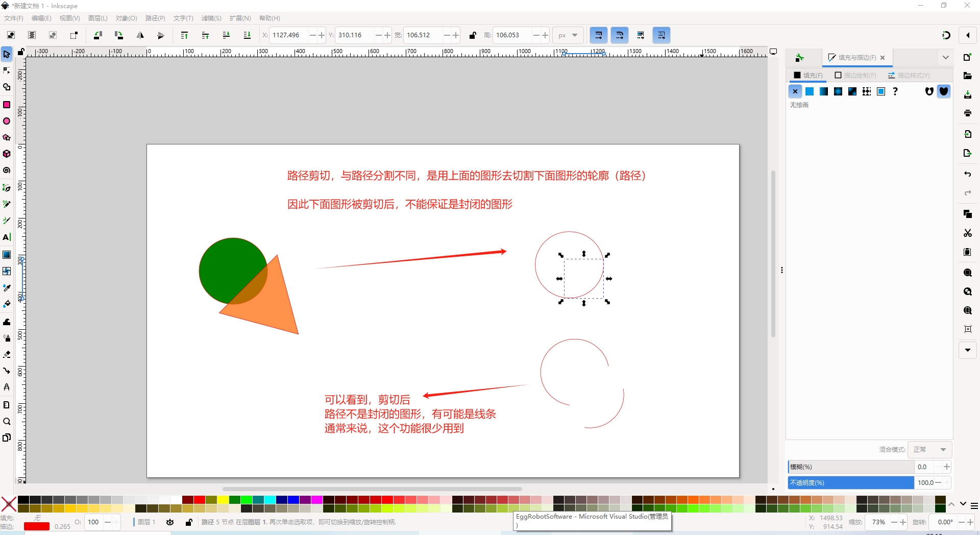
Task: Click the Print icon on right bar
Action: 967,113
